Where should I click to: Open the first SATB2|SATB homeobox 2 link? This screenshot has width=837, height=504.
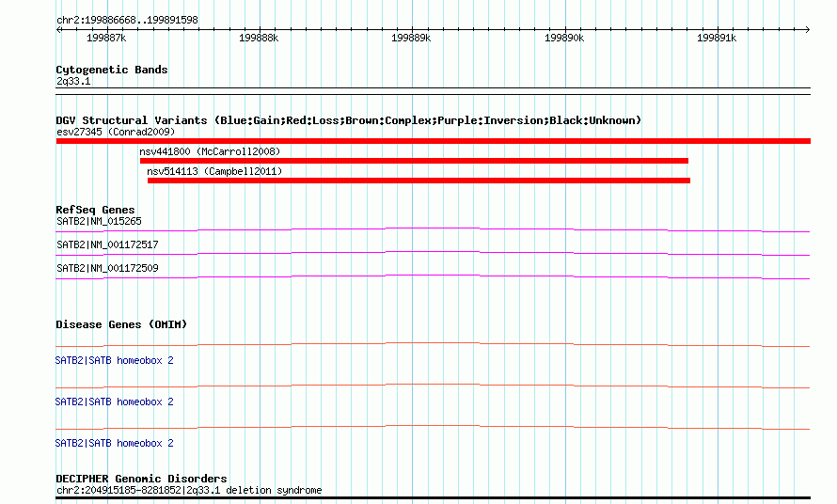(x=114, y=360)
